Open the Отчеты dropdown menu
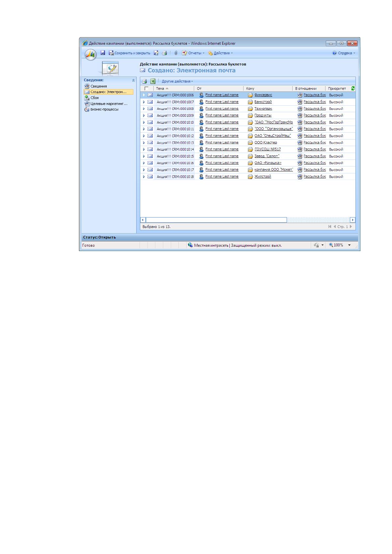Image resolution: width=392 pixels, height=554 pixels. coord(193,53)
